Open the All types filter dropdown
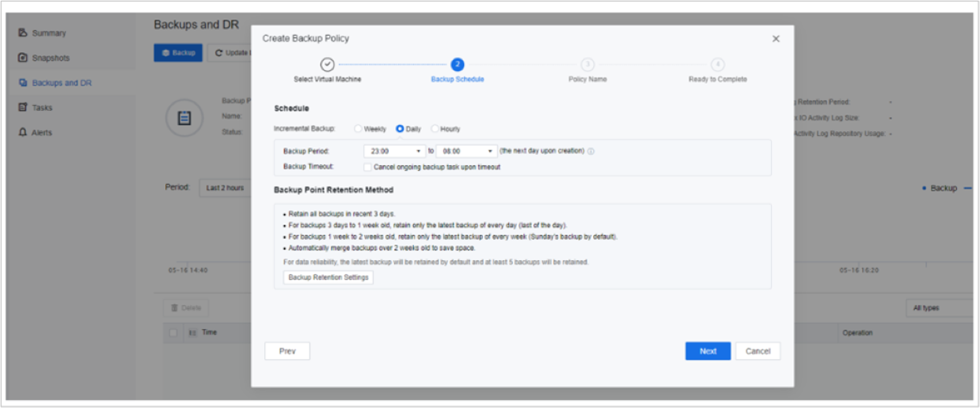The height and width of the screenshot is (408, 980). coord(940,308)
